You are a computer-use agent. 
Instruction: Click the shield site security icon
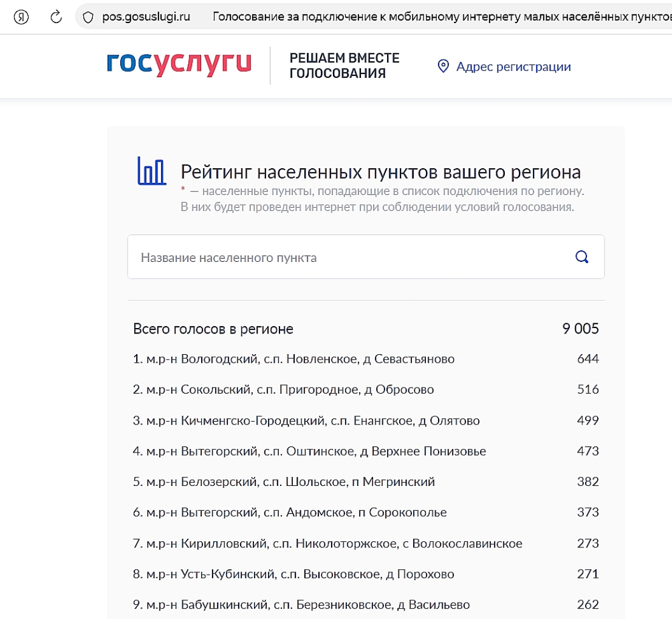(x=89, y=17)
